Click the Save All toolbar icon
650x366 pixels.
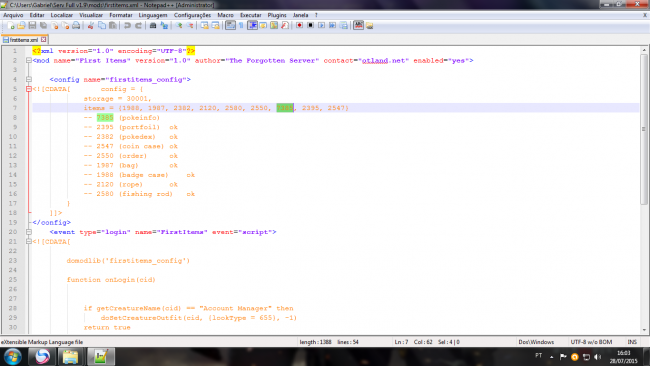coord(43,26)
